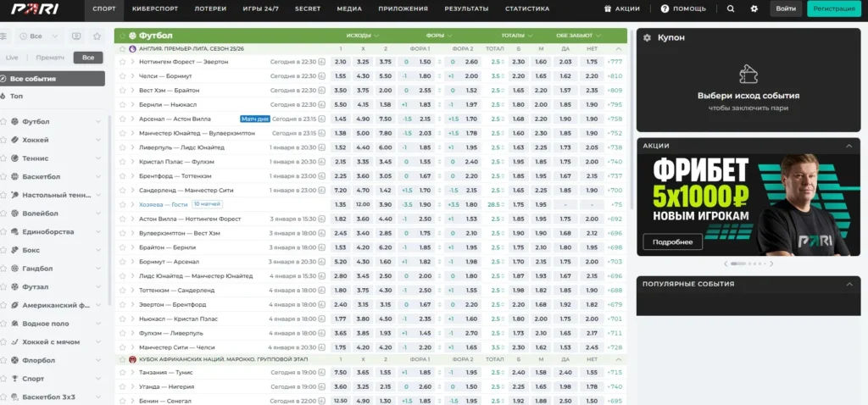The image size is (868, 405).
Task: Go to the Результаты menu section
Action: pos(466,8)
